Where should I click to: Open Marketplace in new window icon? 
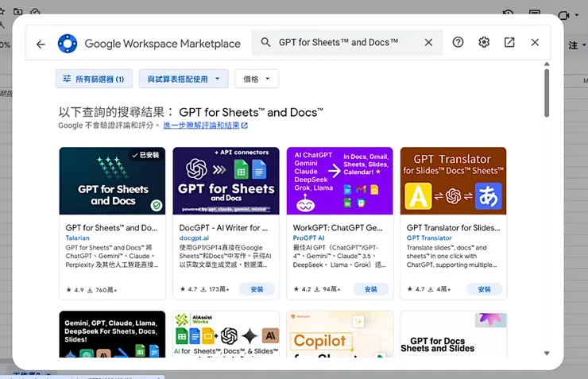tap(509, 42)
